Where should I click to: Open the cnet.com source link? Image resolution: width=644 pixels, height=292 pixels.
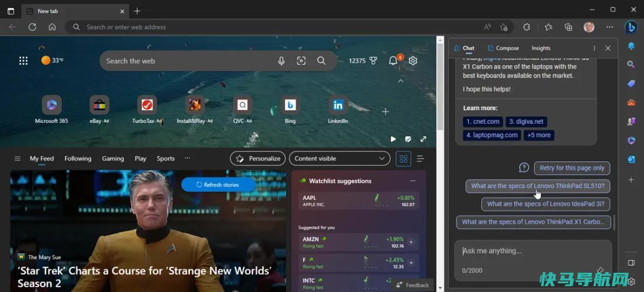483,121
